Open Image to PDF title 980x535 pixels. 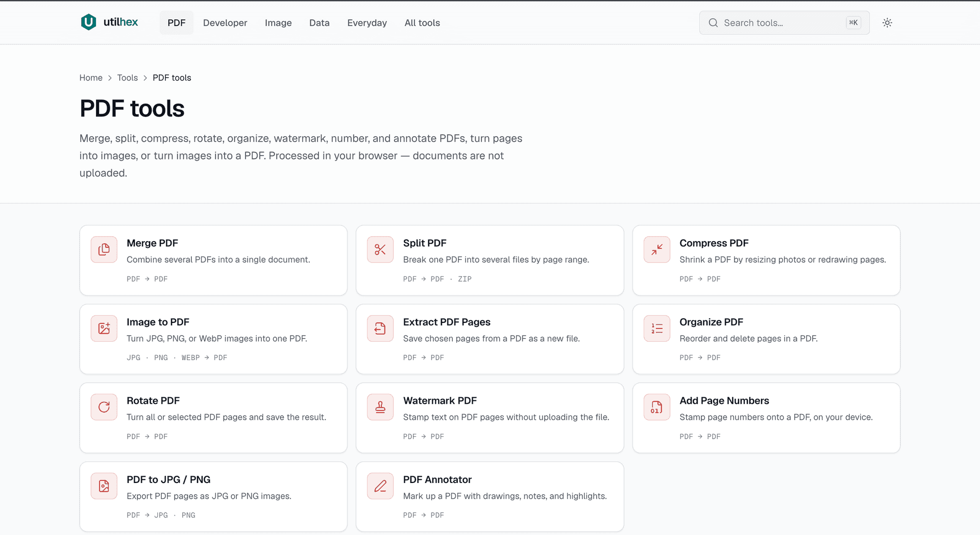tap(158, 322)
